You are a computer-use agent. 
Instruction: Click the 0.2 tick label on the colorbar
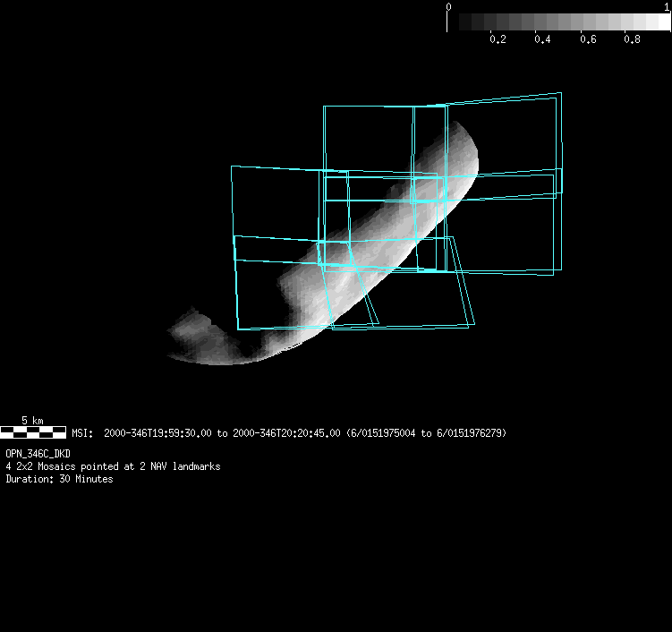[x=498, y=40]
